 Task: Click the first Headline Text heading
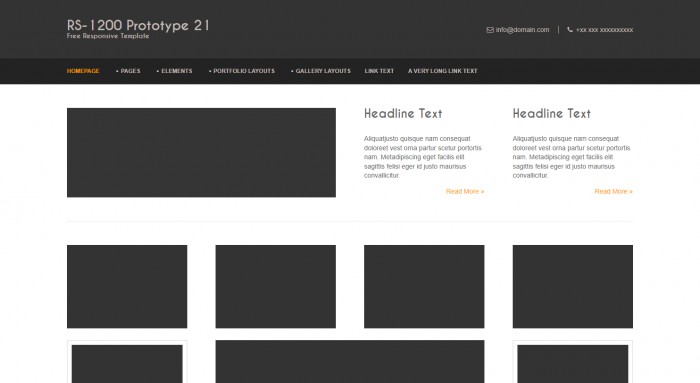(403, 113)
